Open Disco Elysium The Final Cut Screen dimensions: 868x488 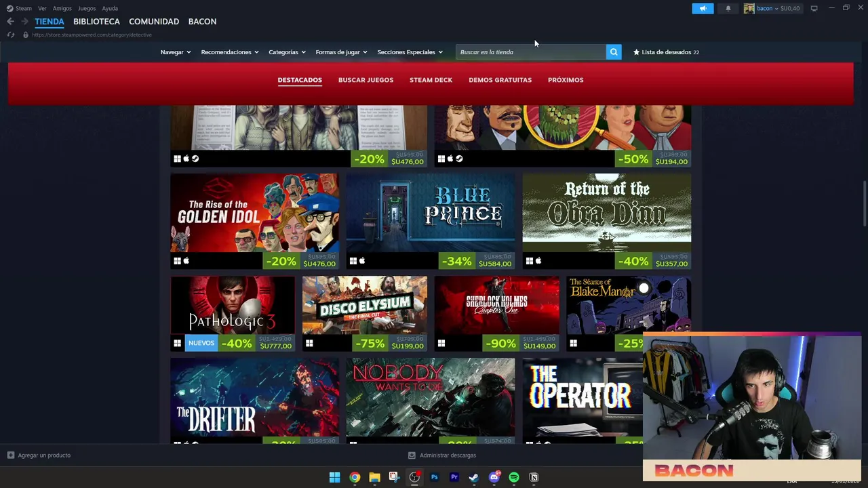tap(365, 314)
